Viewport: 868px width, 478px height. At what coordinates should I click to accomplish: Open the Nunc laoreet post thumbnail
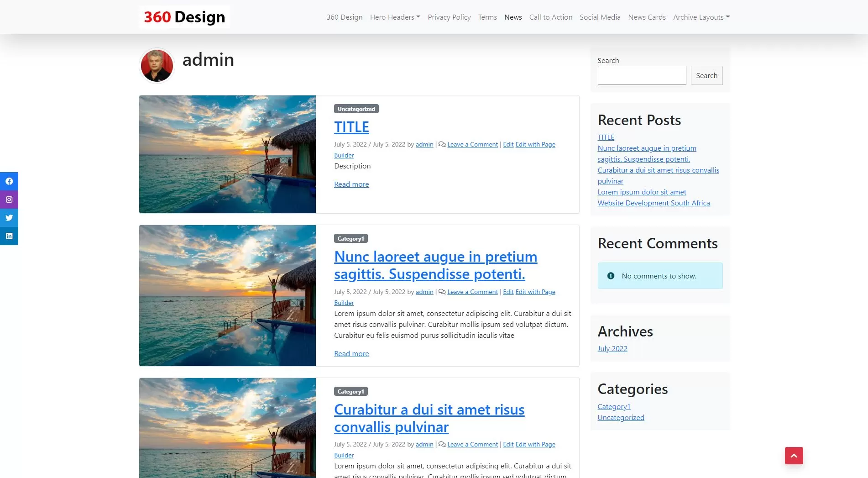pos(227,295)
